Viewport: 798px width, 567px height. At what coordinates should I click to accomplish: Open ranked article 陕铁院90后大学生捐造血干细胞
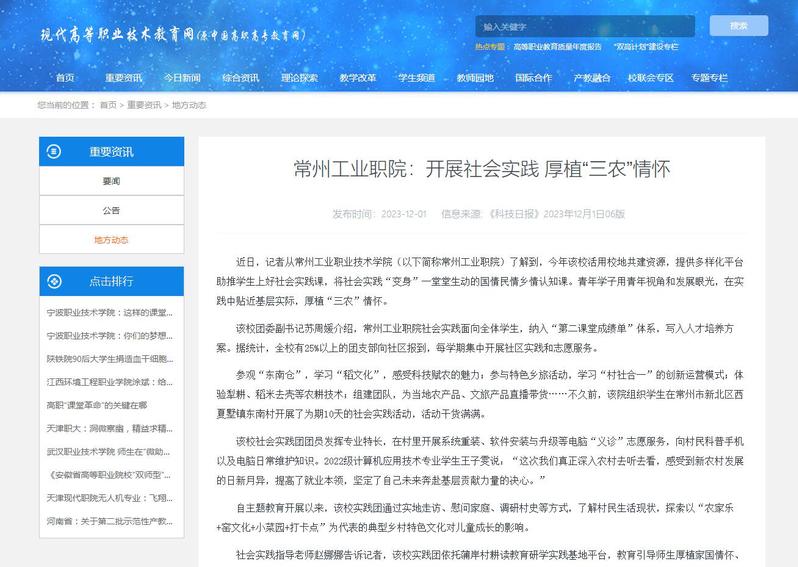111,358
